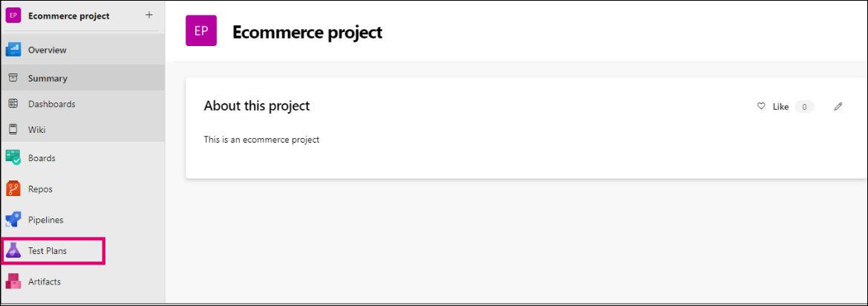Screen dimensions: 868x306
Task: Click the Repos icon in sidebar
Action: [13, 189]
